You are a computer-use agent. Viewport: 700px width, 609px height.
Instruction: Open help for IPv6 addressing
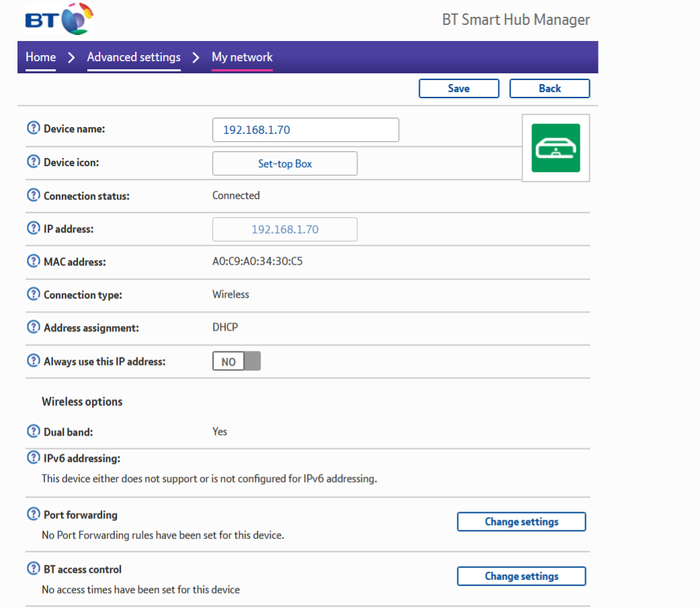click(34, 457)
